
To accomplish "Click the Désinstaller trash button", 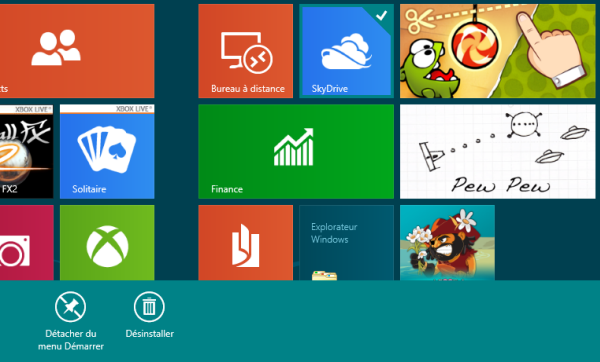I will (149, 315).
